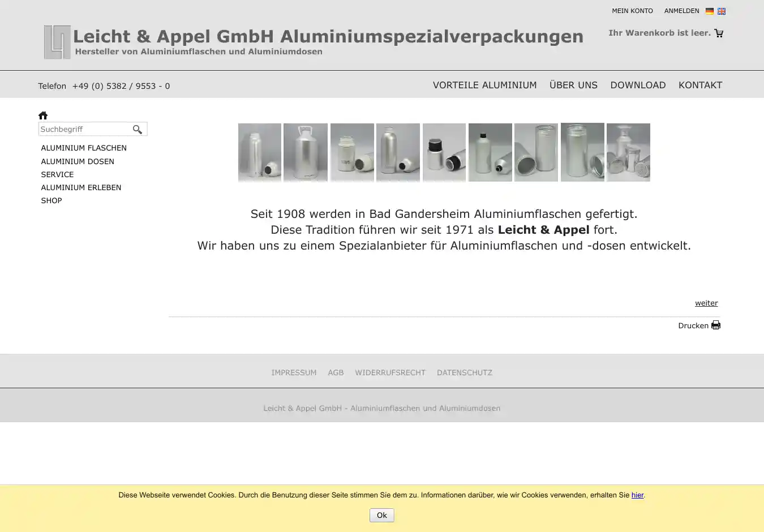Image resolution: width=764 pixels, height=532 pixels.
Task: Open the Shop sidebar entry
Action: tap(51, 201)
